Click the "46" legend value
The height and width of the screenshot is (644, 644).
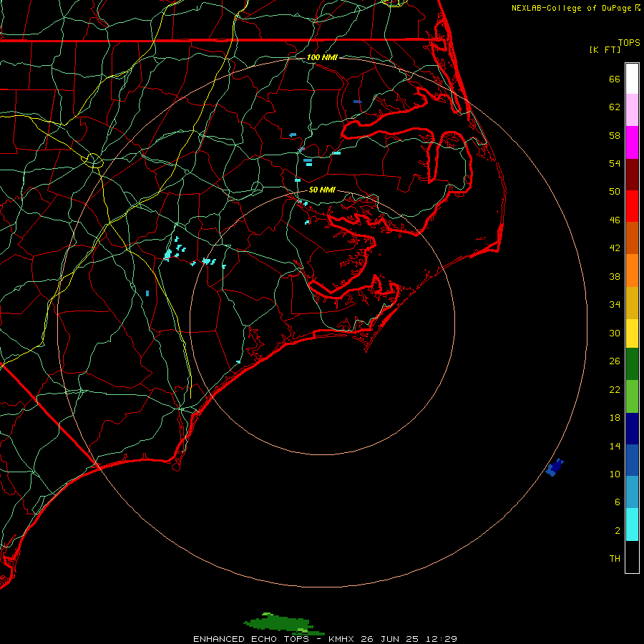(x=615, y=220)
